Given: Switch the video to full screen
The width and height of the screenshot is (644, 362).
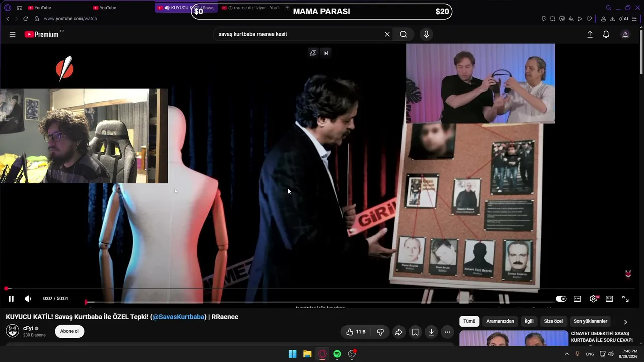Looking at the screenshot, I should [625, 299].
